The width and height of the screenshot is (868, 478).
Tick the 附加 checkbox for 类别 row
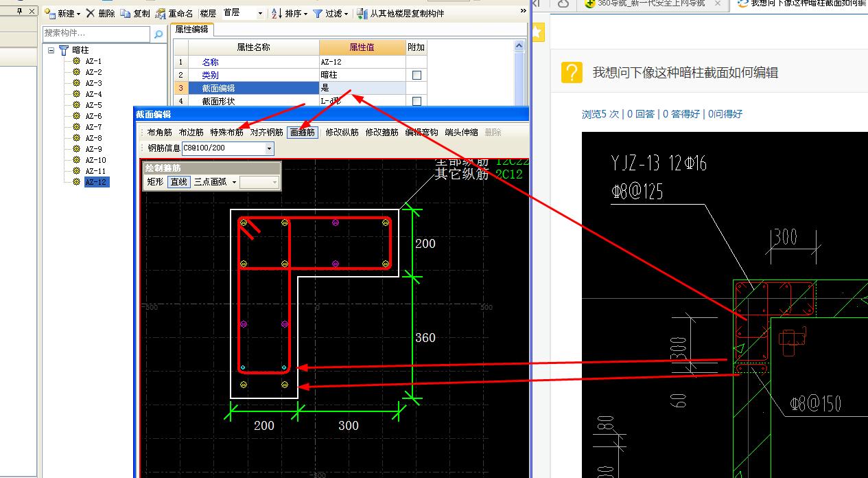[x=417, y=75]
